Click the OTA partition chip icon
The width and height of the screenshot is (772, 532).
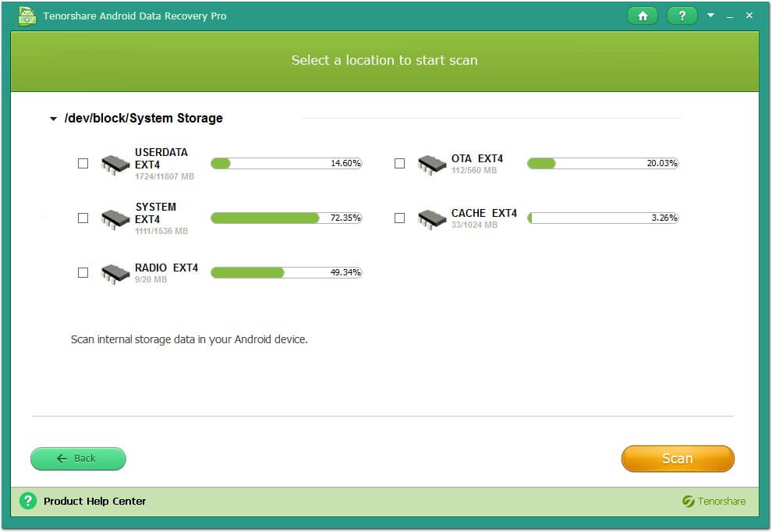tap(432, 165)
